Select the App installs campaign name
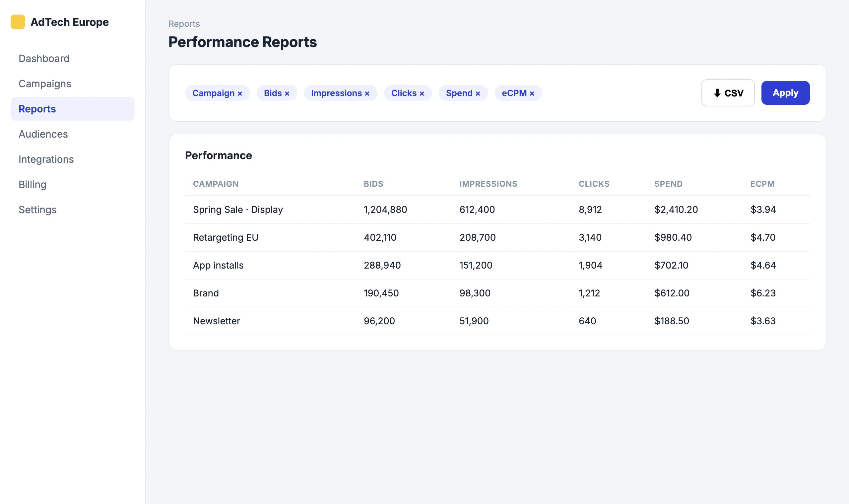The image size is (849, 504). pyautogui.click(x=218, y=265)
